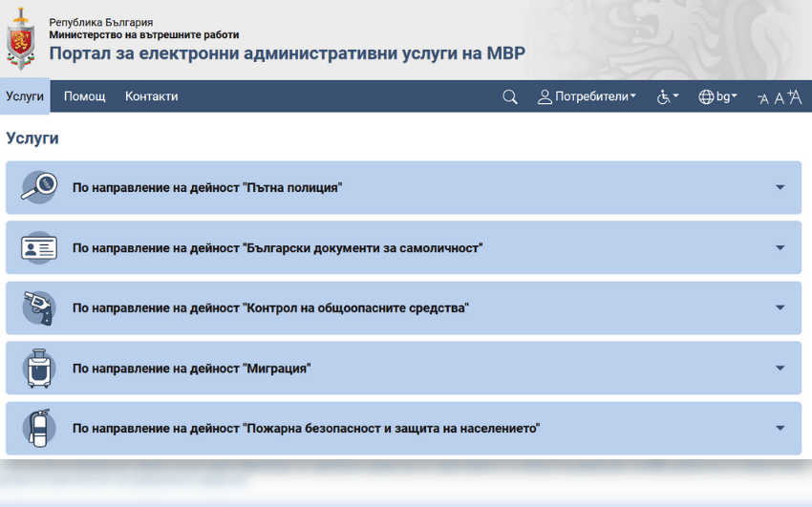The height and width of the screenshot is (507, 812).
Task: Open the accessibility wheelchair dropdown
Action: coord(668,96)
